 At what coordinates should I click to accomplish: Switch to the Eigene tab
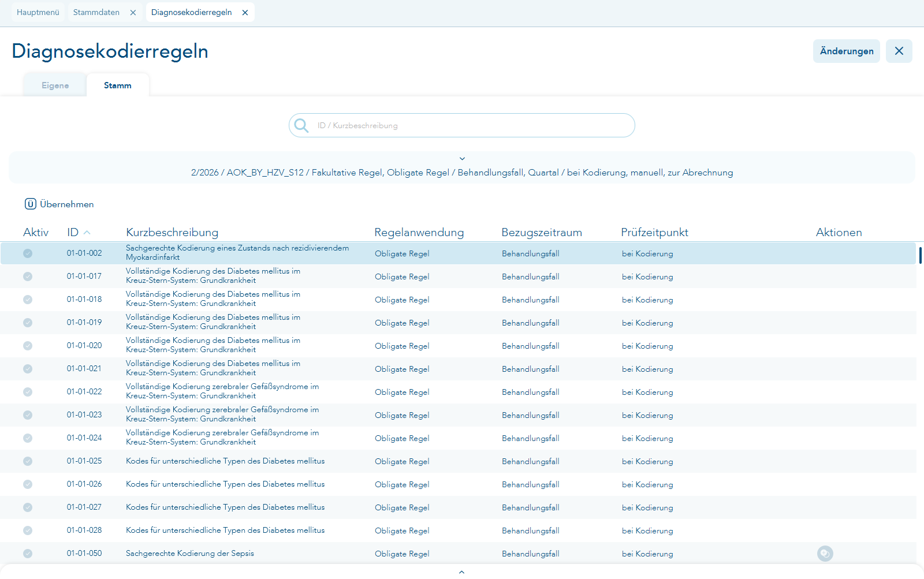tap(55, 85)
